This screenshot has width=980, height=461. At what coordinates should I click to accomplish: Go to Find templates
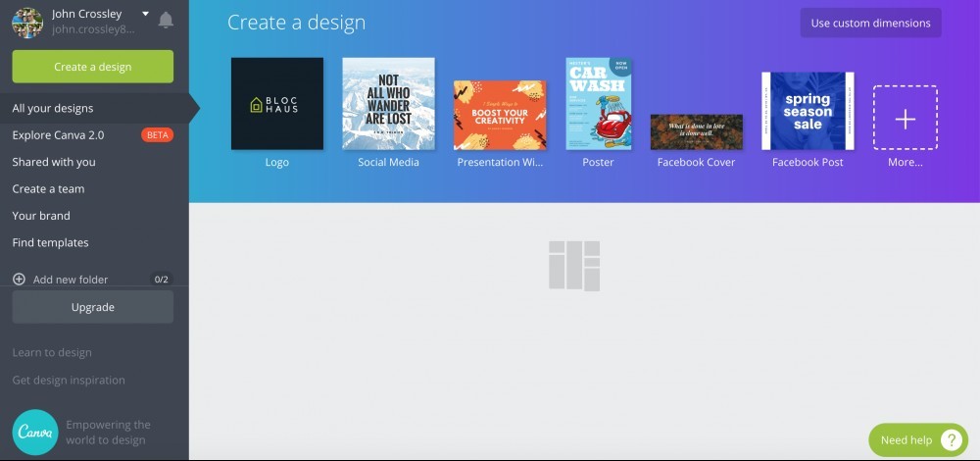[50, 242]
